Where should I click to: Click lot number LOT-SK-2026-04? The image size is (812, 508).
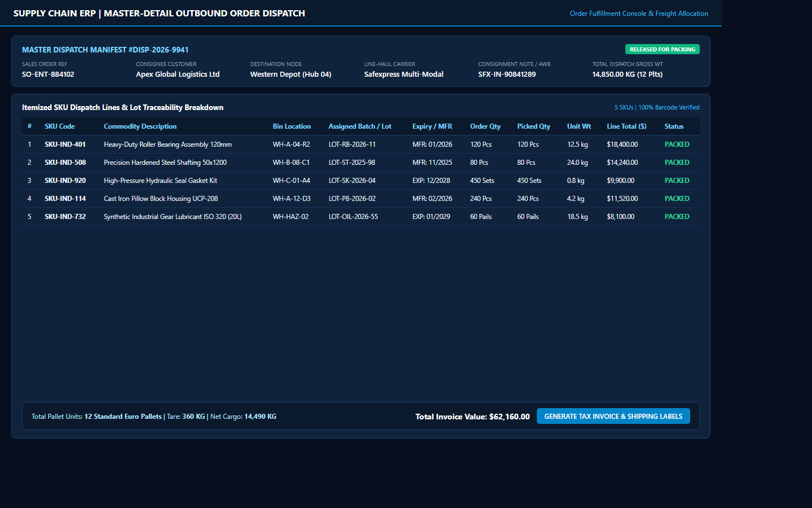pyautogui.click(x=352, y=181)
